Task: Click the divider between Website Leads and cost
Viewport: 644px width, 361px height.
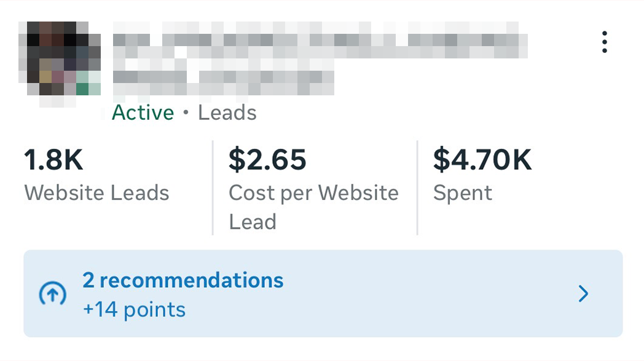Action: tap(213, 188)
